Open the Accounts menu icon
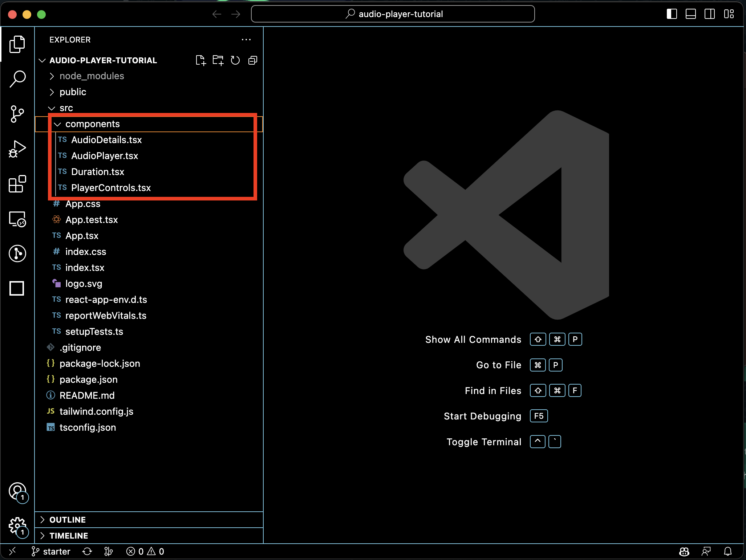 coord(18,492)
